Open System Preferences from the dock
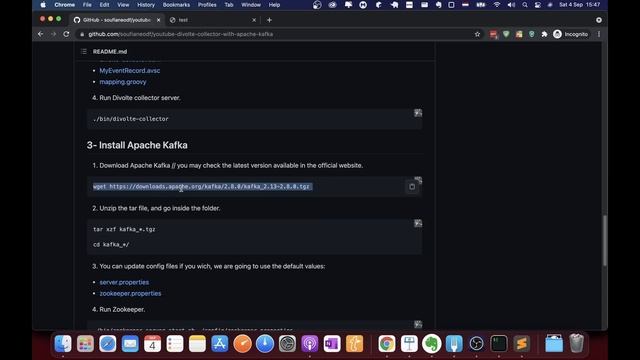Viewport: 640px width, 360px height. pos(287,344)
